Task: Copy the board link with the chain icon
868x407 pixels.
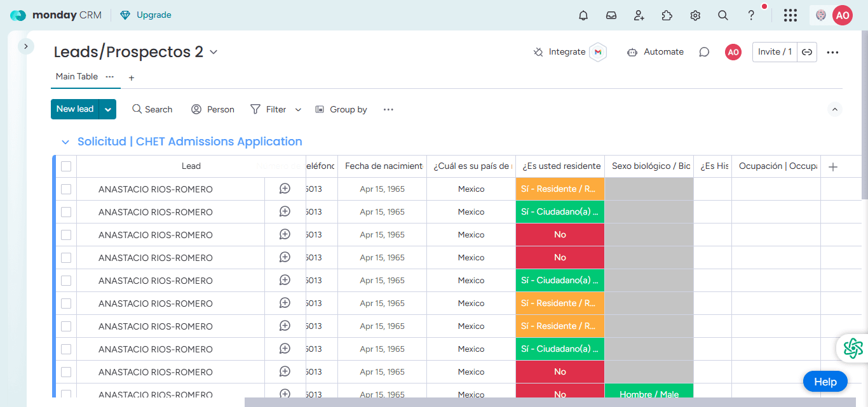Action: (x=807, y=52)
